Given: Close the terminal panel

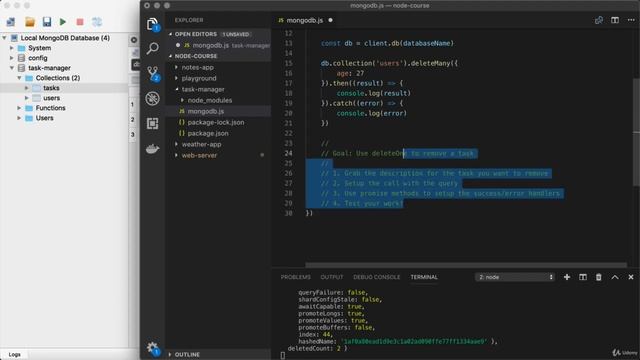Looking at the screenshot, I should click(x=631, y=277).
